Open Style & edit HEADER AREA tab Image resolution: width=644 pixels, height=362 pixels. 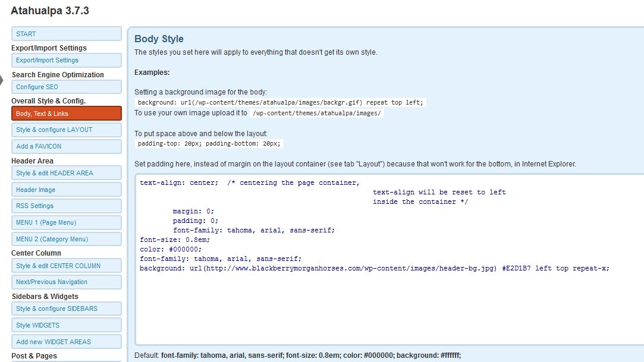67,173
